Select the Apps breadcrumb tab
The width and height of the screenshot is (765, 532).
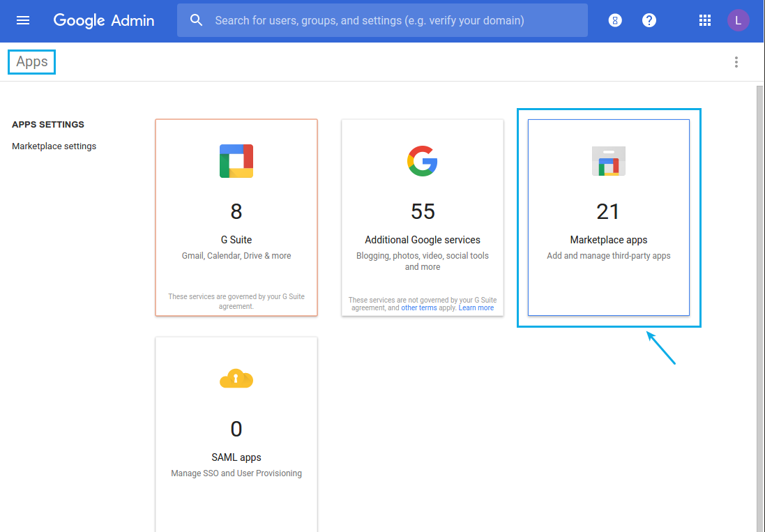[x=31, y=61]
